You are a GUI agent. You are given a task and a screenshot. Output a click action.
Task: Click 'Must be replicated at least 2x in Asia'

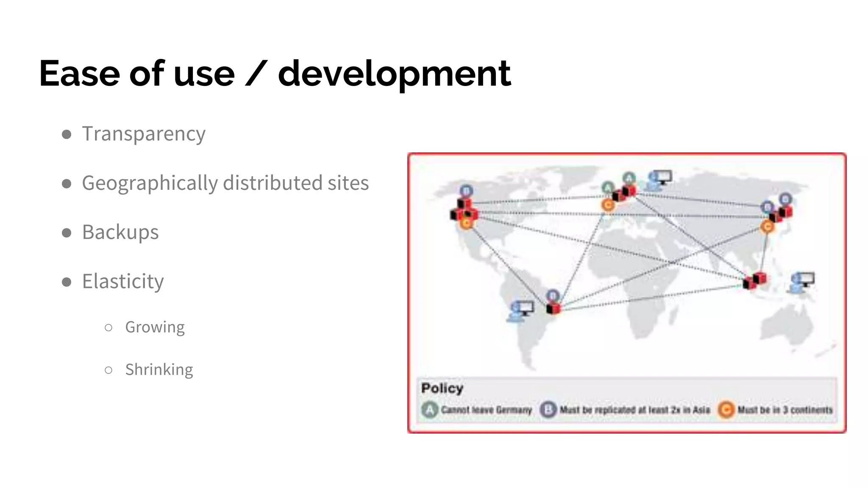coord(634,410)
